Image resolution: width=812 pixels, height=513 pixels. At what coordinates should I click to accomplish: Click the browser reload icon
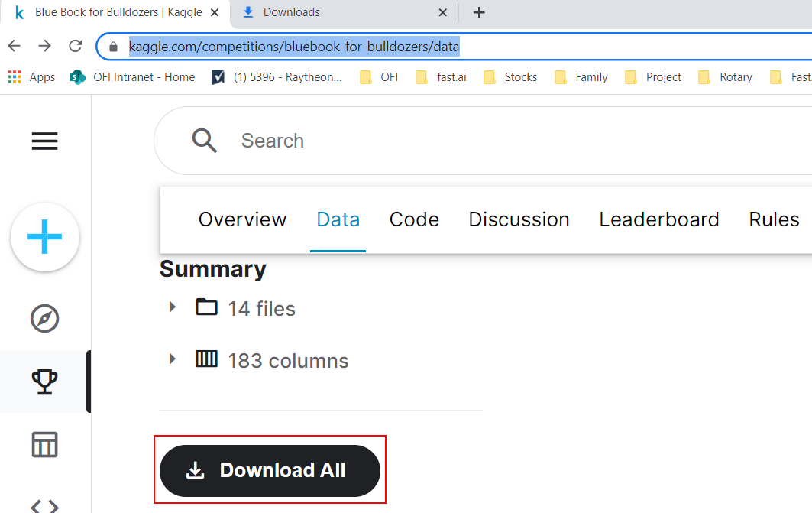click(75, 47)
